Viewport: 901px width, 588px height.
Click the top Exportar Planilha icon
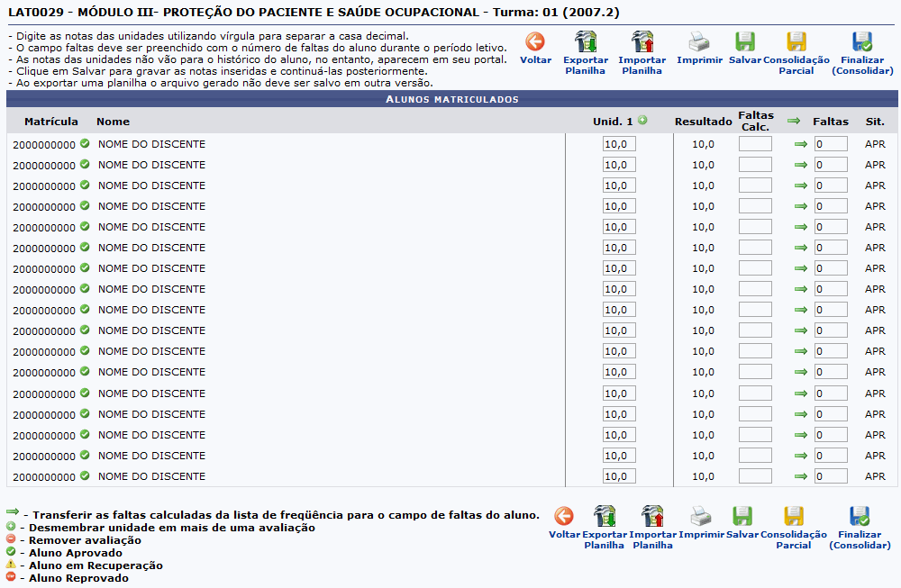point(586,41)
